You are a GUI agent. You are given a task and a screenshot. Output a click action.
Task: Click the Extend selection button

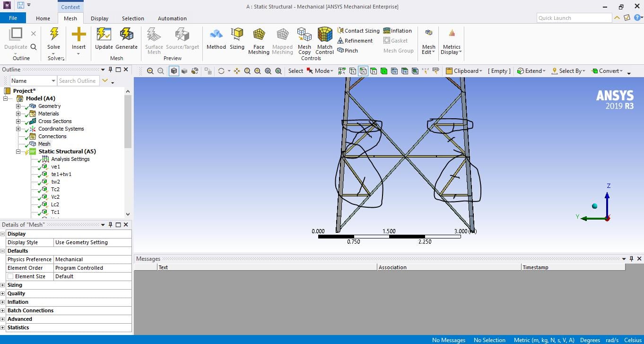coord(531,71)
